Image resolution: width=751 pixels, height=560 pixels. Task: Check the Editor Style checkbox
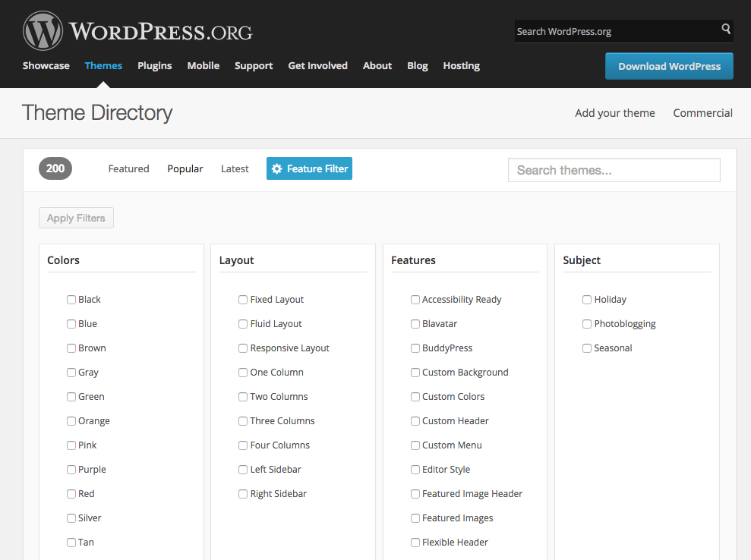coord(415,470)
